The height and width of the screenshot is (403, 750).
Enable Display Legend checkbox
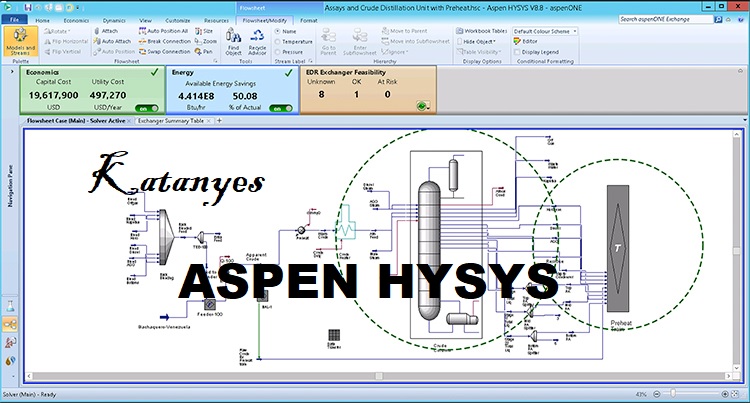pos(517,52)
